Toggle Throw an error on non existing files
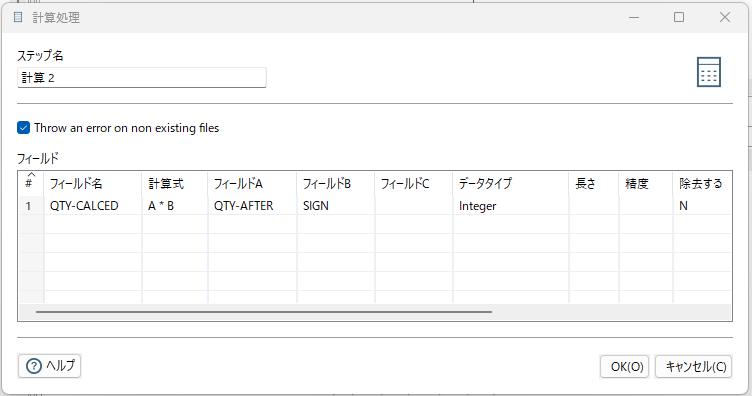This screenshot has width=752, height=396. click(24, 128)
